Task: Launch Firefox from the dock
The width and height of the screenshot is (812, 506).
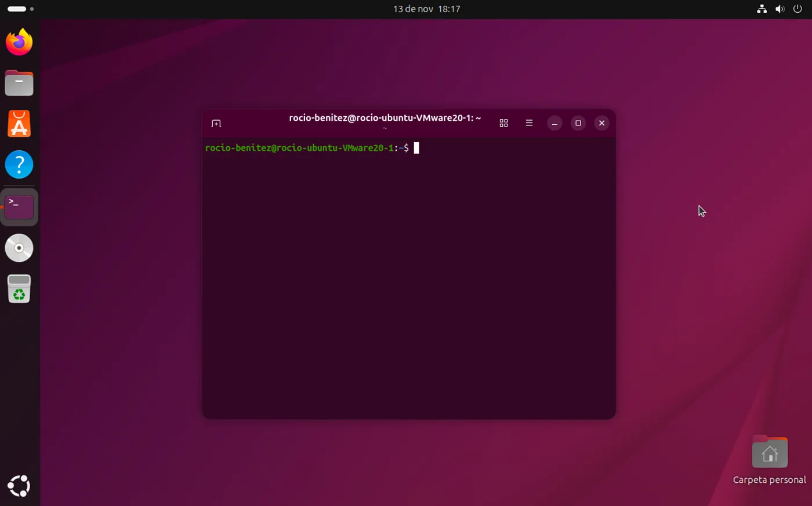Action: 19,41
